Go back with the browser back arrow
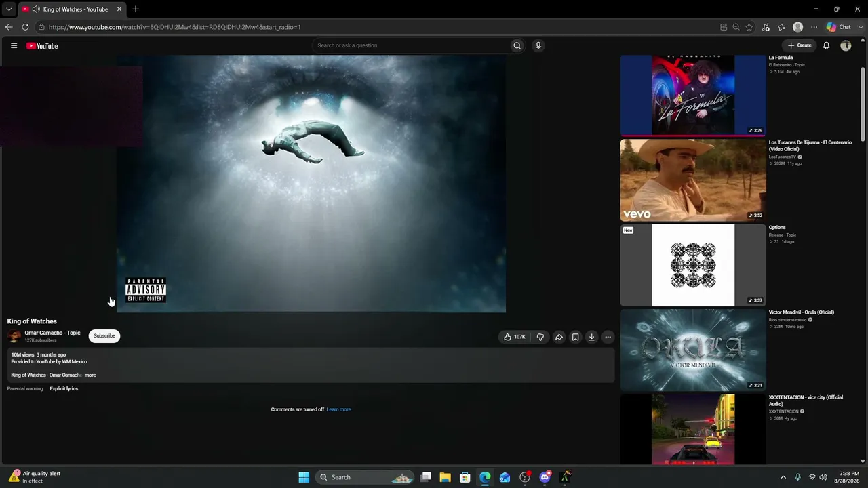This screenshot has height=488, width=868. (x=9, y=27)
